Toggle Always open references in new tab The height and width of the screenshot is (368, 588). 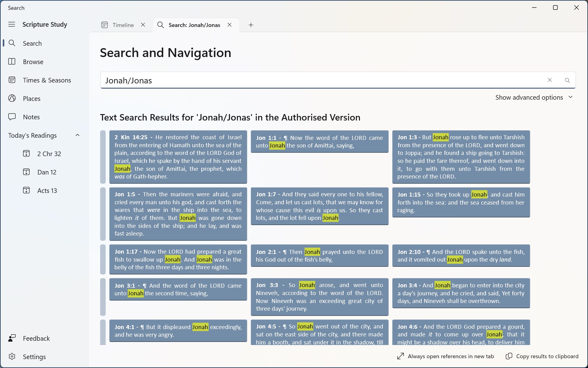point(446,356)
